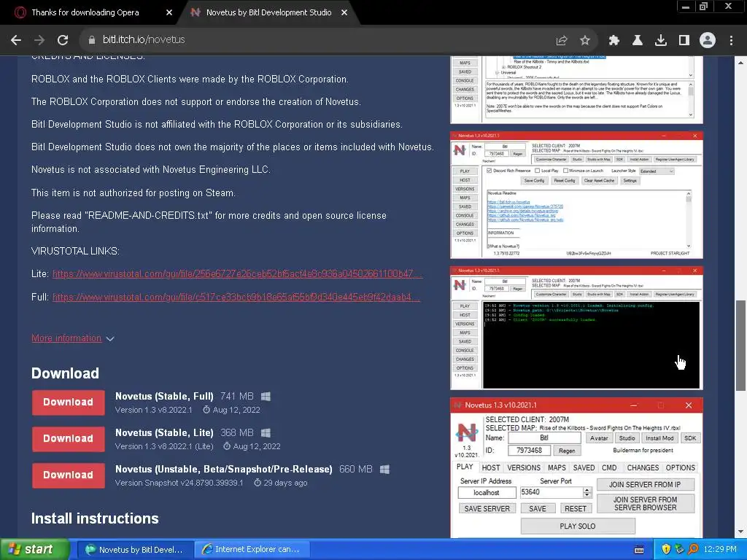Click the keyboard icon in taskbar

(639, 550)
